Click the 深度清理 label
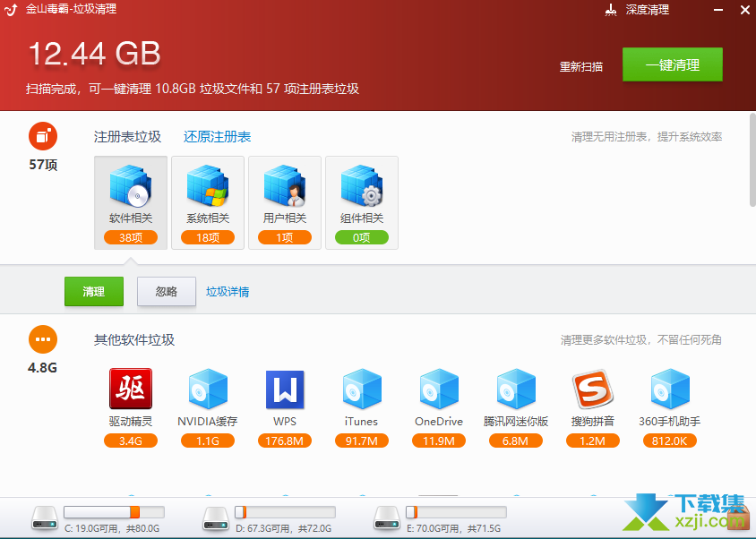The width and height of the screenshot is (756, 539). pos(647,10)
